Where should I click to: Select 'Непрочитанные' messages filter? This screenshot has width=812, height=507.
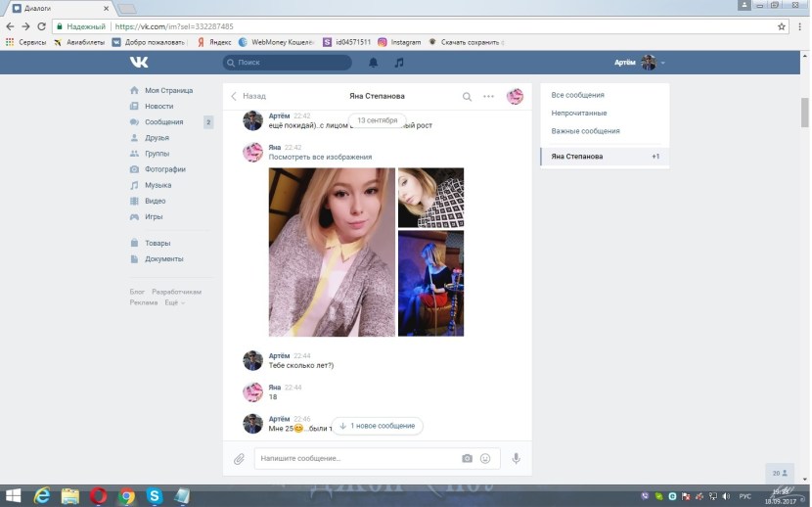(578, 114)
